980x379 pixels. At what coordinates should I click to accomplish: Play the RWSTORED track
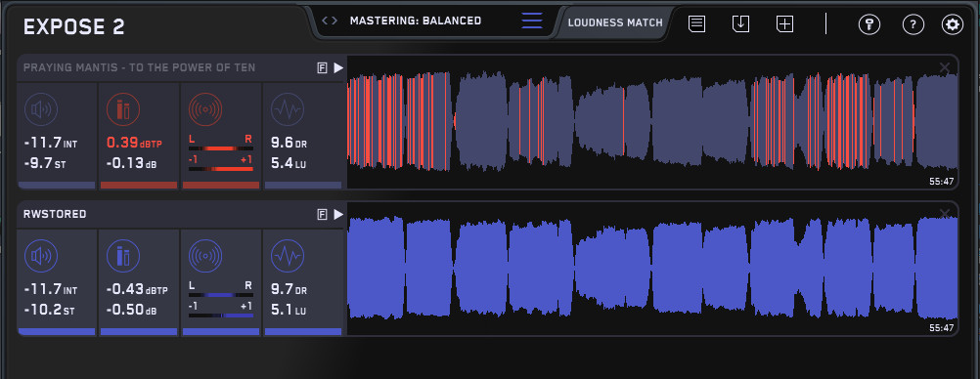(x=338, y=215)
